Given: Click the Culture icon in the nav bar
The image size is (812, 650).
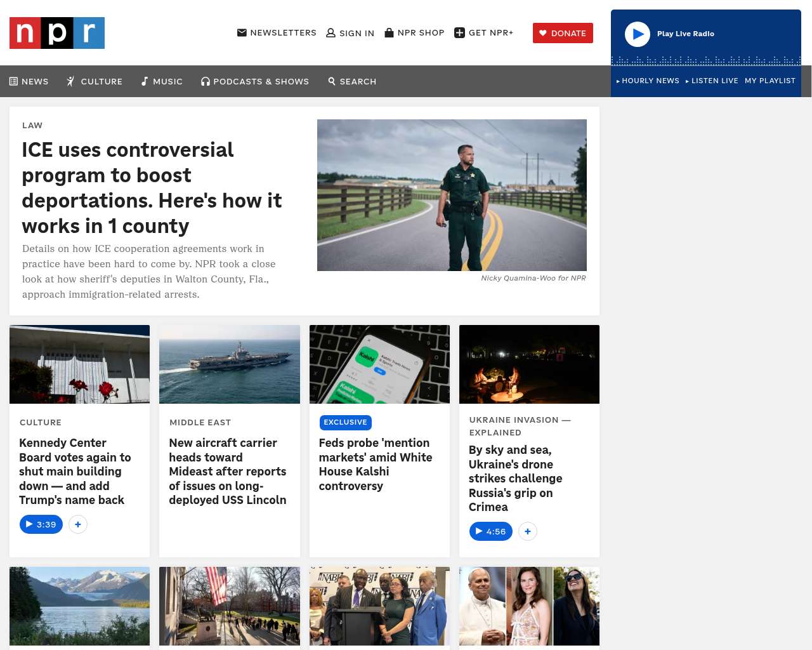Looking at the screenshot, I should pyautogui.click(x=71, y=81).
